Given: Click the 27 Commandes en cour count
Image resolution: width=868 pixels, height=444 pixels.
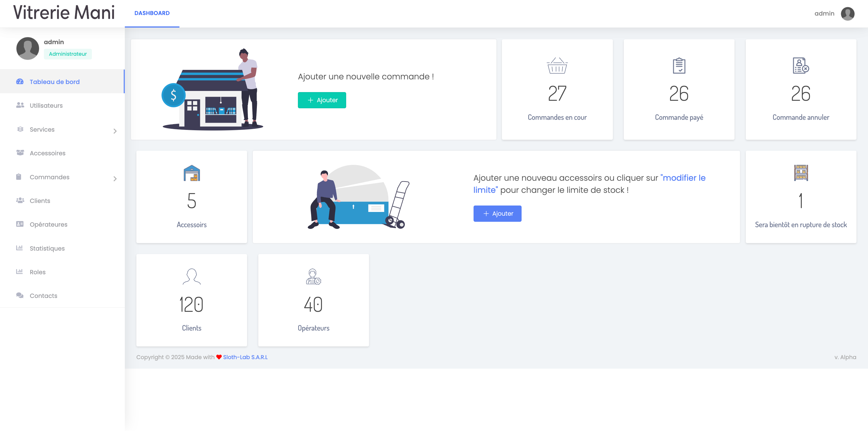Looking at the screenshot, I should point(557,93).
